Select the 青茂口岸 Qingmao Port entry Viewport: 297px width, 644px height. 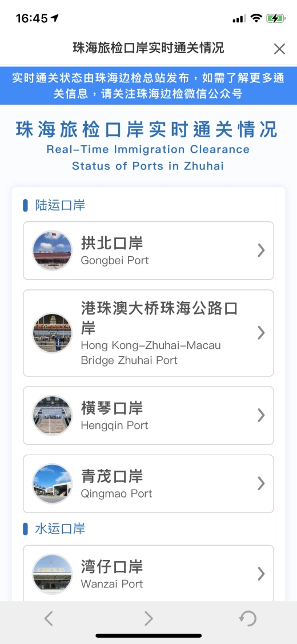148,484
